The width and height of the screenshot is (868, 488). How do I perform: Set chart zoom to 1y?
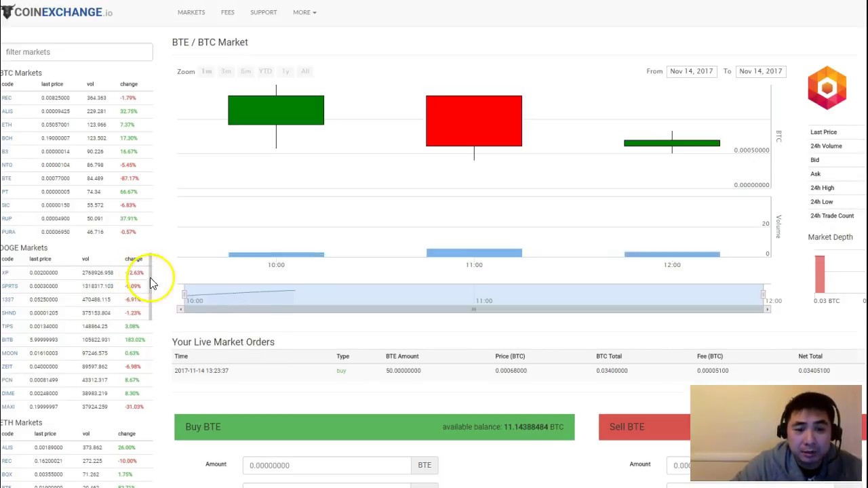tap(285, 71)
